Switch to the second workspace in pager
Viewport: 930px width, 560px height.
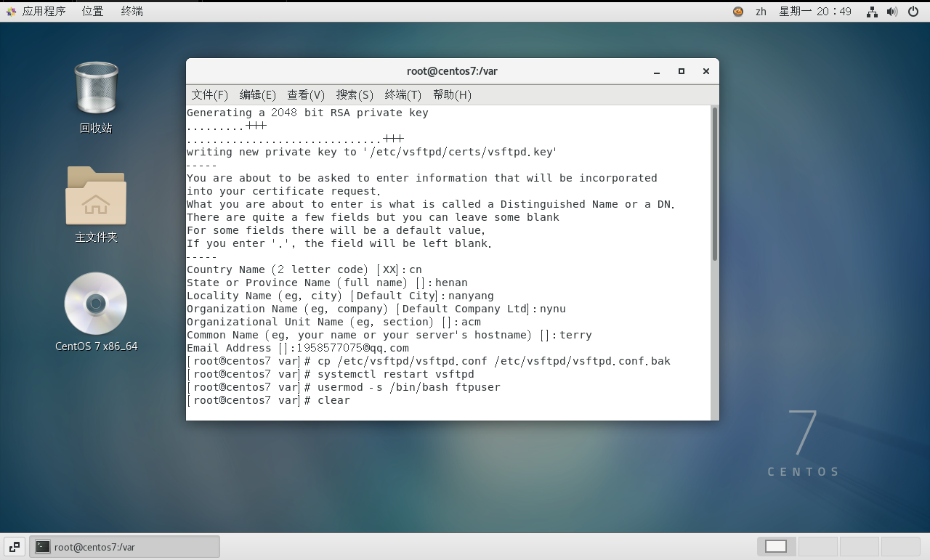click(x=817, y=546)
